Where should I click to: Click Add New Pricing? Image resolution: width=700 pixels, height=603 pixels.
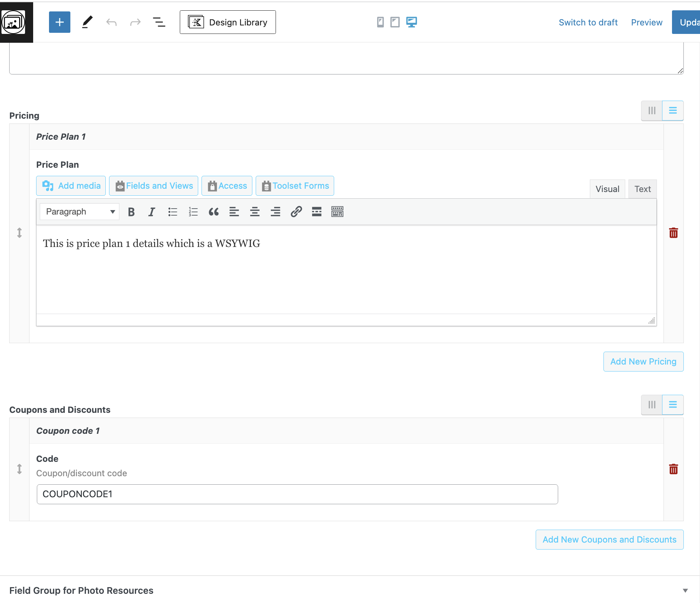click(x=643, y=362)
